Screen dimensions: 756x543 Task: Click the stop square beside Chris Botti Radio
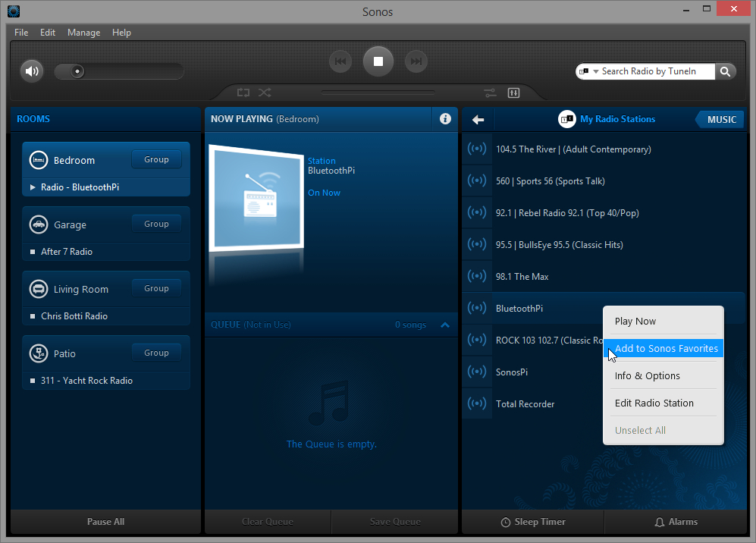pos(33,316)
